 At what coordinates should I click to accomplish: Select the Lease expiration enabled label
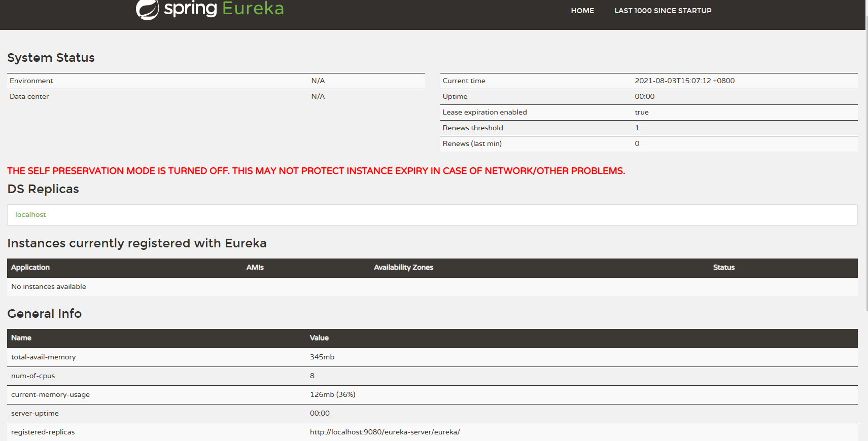pyautogui.click(x=484, y=112)
